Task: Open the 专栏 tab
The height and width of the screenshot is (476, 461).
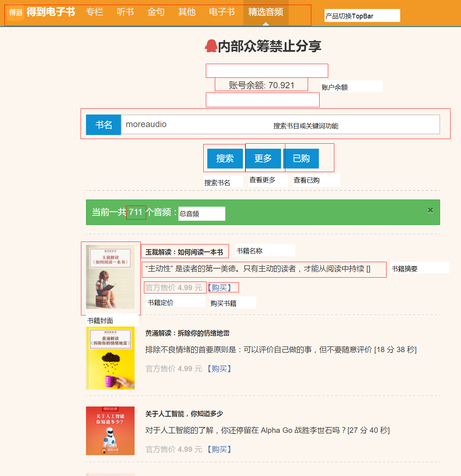Action: click(95, 12)
